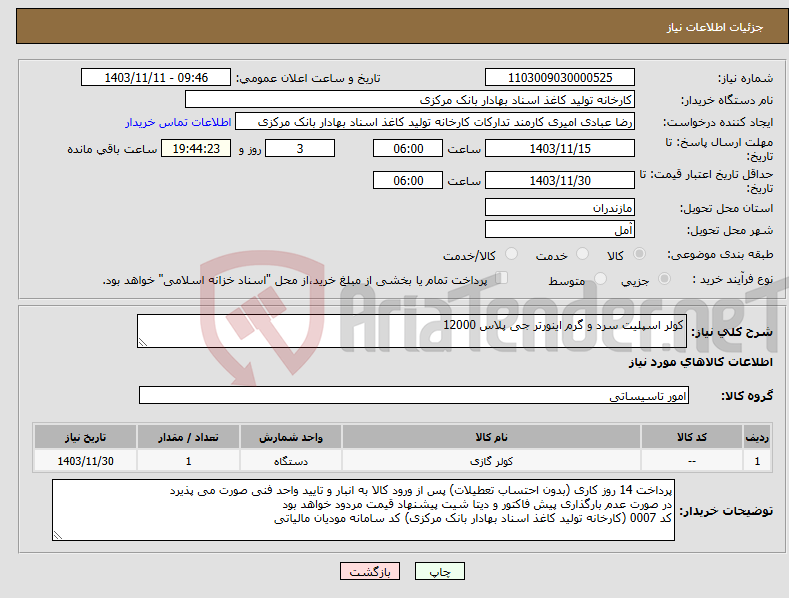
Task: Click the delivery province field مازندران
Action: 560,207
